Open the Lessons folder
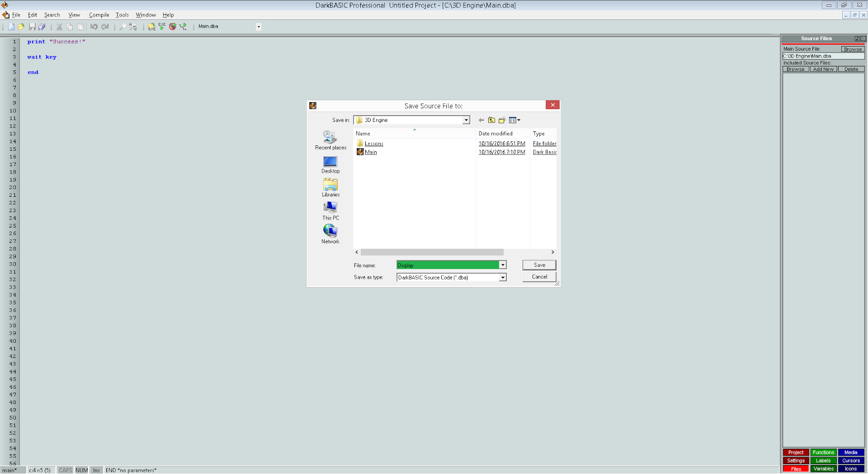The height and width of the screenshot is (474, 868). [374, 143]
